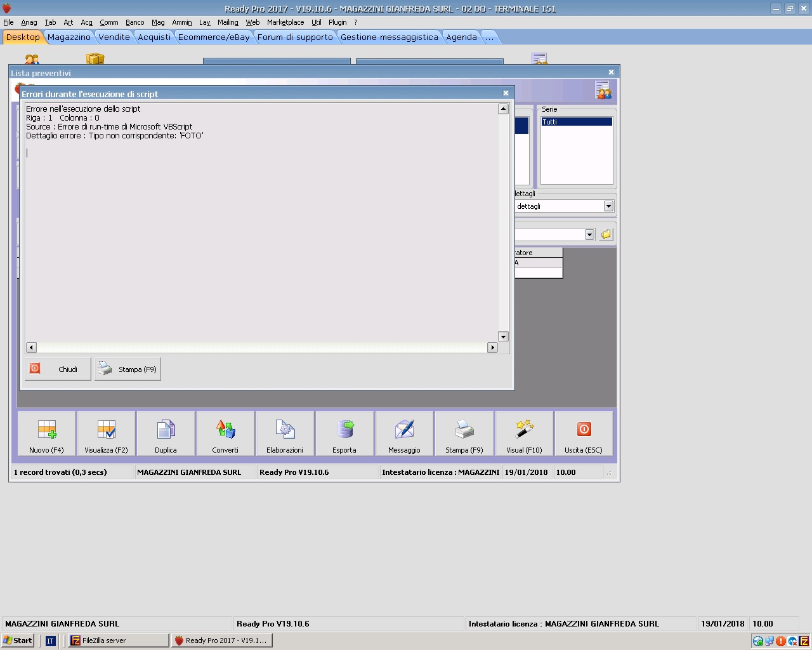Click the FileZilla tray icon
Viewport: 812px width, 650px height.
[x=804, y=641]
